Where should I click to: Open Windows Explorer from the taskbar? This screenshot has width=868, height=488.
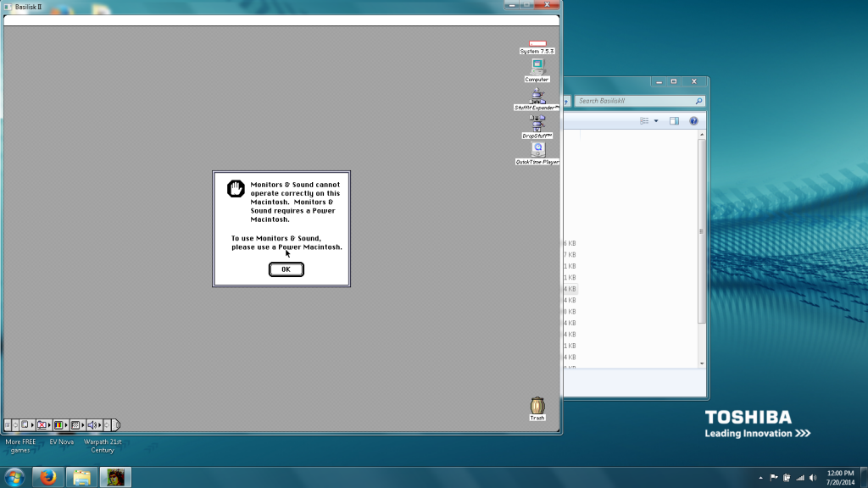click(x=81, y=477)
